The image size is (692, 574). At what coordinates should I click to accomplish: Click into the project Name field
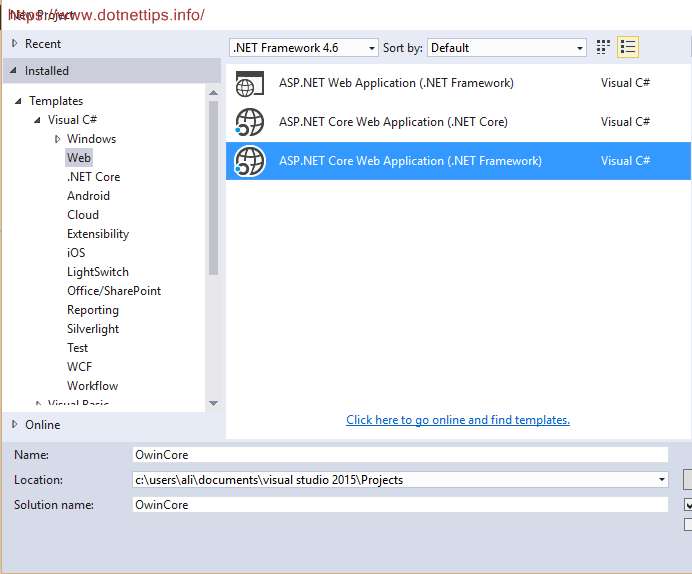pyautogui.click(x=400, y=455)
